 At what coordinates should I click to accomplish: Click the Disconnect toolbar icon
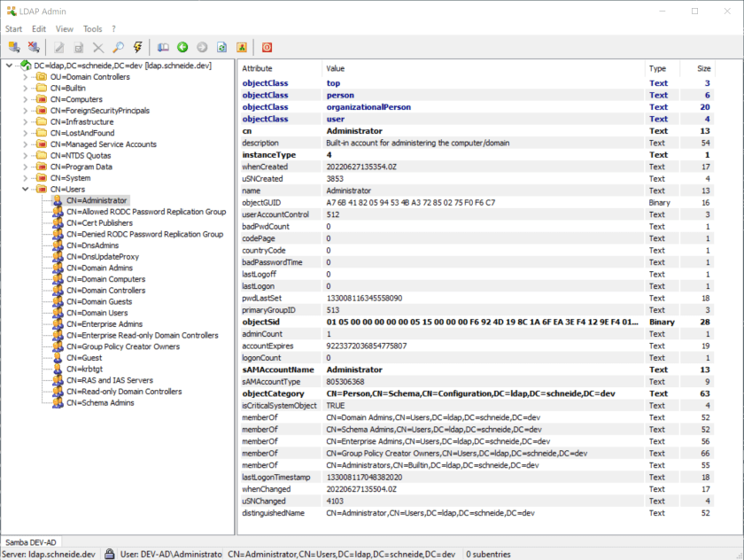[x=34, y=47]
